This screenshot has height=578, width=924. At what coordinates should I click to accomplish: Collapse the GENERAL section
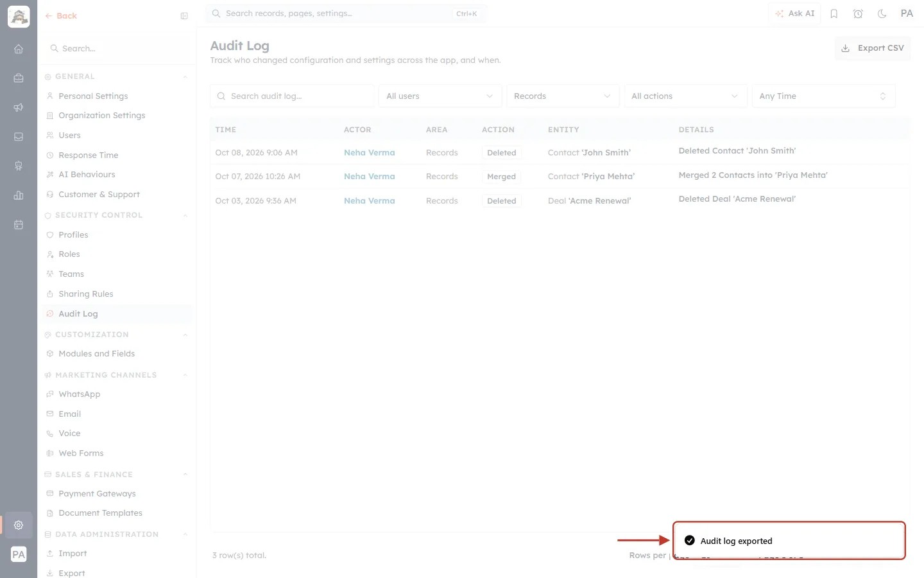tap(185, 77)
